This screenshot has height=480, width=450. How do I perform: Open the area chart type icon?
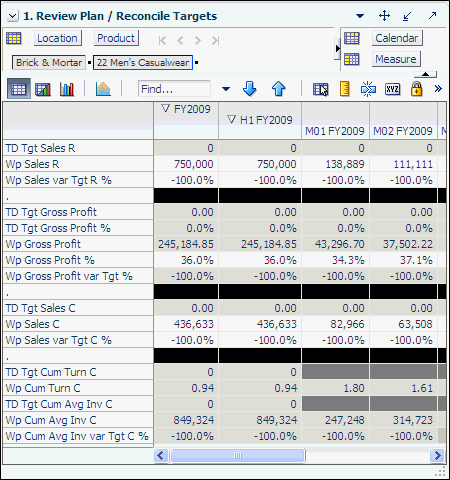[103, 89]
